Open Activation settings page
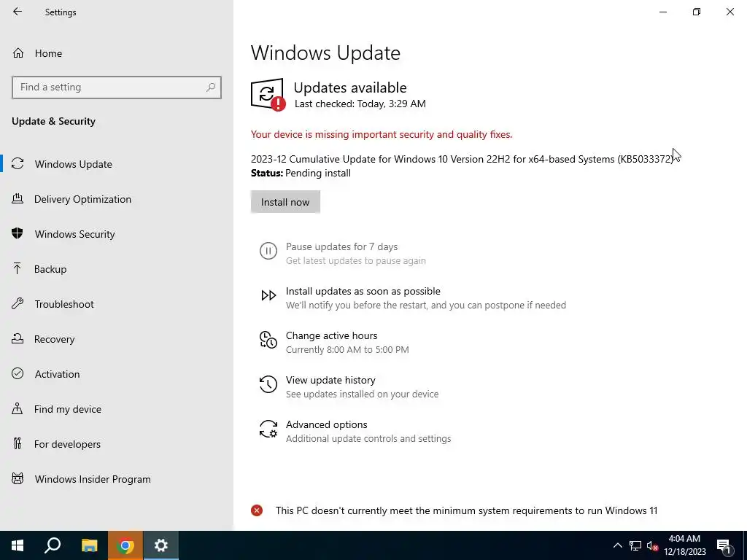The width and height of the screenshot is (747, 560). click(x=117, y=374)
